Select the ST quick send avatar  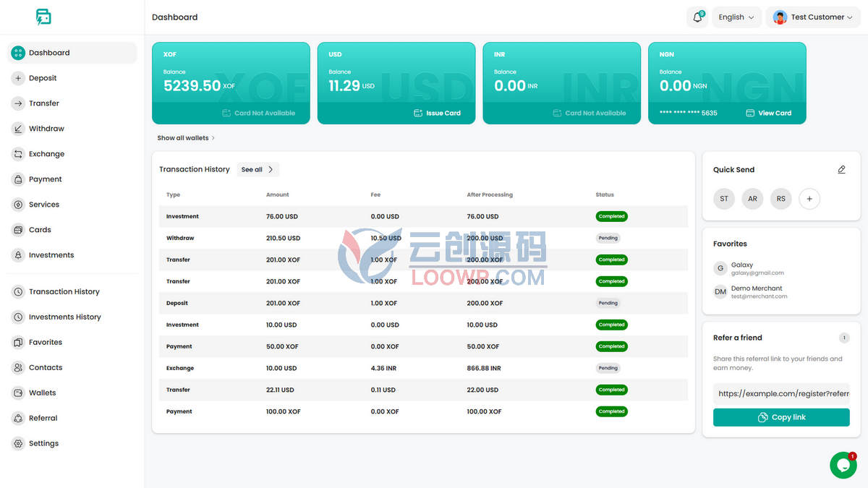point(724,199)
